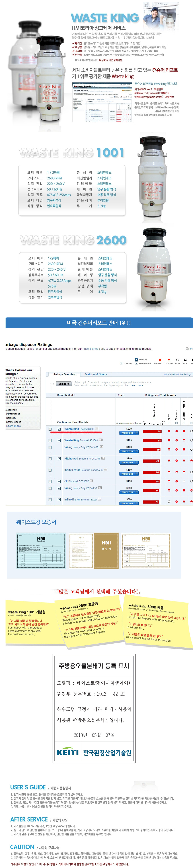The width and height of the screenshot is (193, 868).
Task: Tick compare checkbox for KitchenAid Superba KCDS075T
Action: 50,459
